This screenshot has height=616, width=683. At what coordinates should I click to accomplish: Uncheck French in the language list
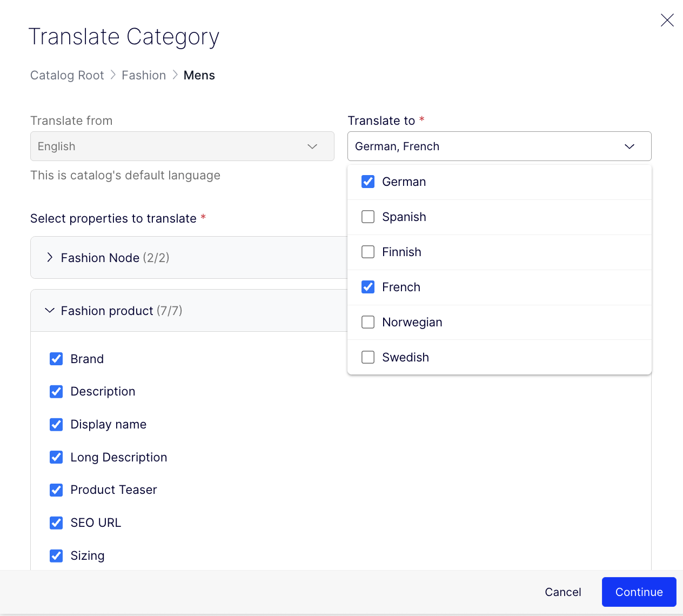[367, 287]
